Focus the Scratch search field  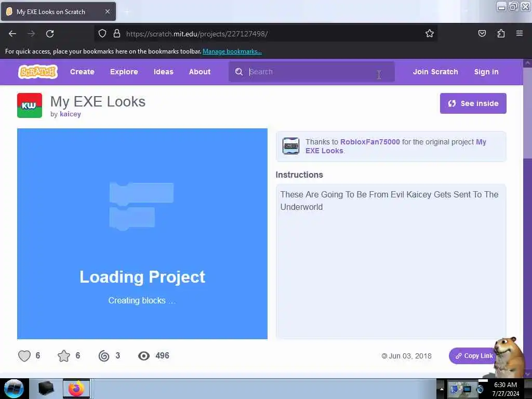pyautogui.click(x=312, y=72)
